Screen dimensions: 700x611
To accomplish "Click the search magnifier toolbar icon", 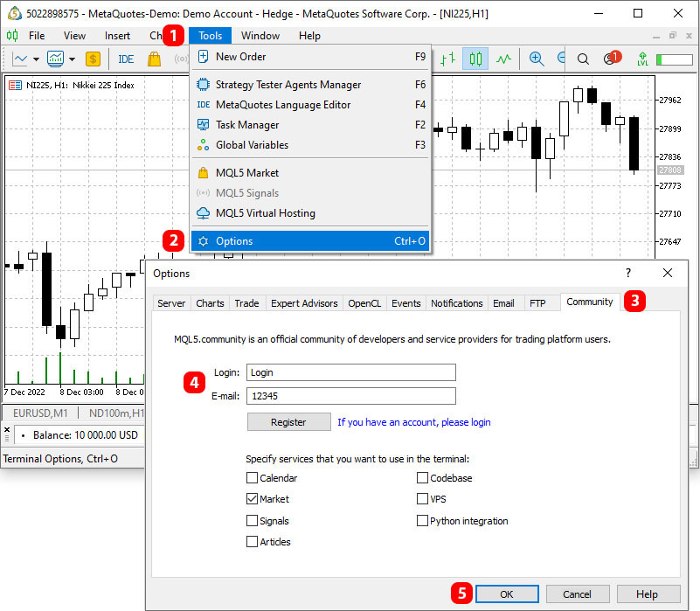I will pos(583,59).
